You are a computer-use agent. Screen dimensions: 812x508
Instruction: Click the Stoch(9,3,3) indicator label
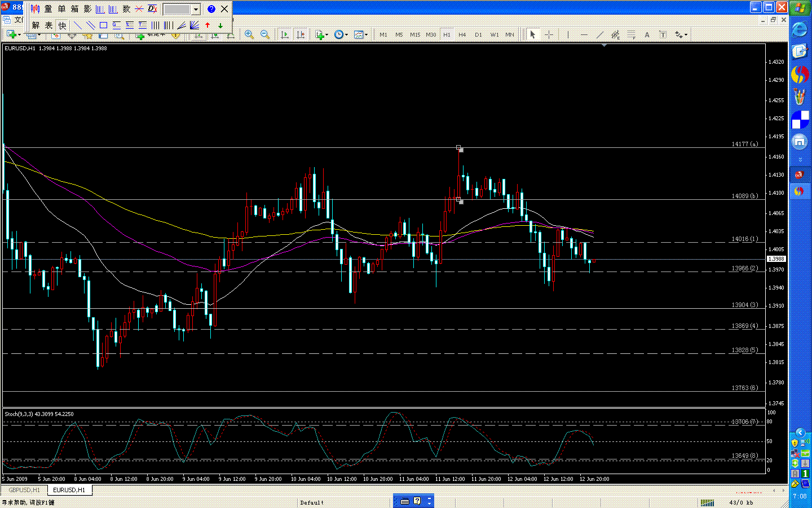pyautogui.click(x=39, y=414)
